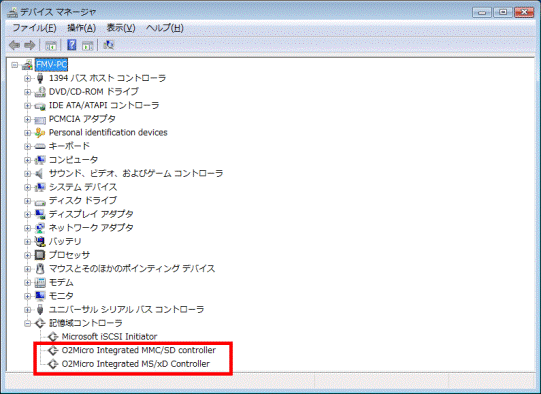
Task: Open the 操作(A) menu
Action: click(x=81, y=28)
